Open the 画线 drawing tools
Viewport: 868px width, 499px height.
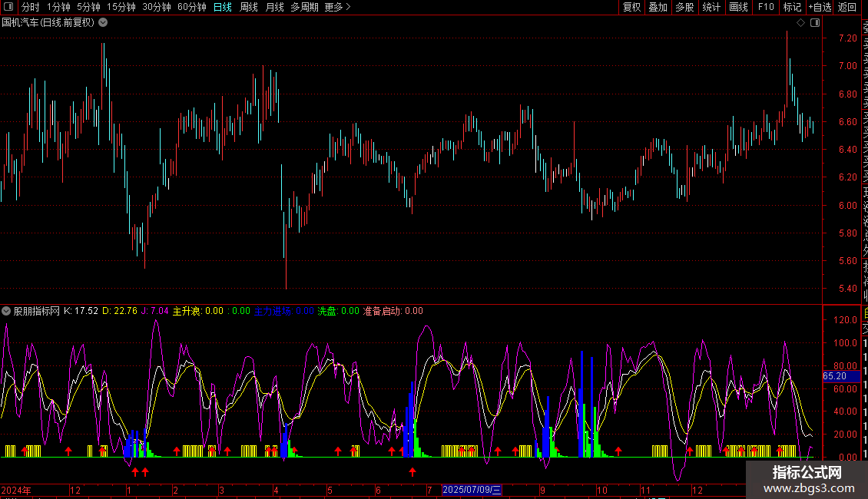[738, 8]
